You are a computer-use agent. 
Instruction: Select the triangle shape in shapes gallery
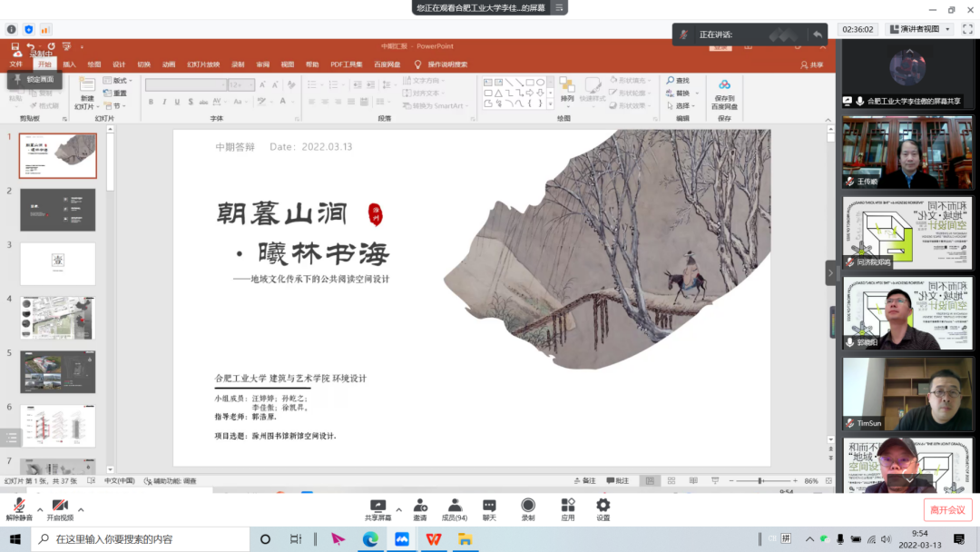coord(499,93)
